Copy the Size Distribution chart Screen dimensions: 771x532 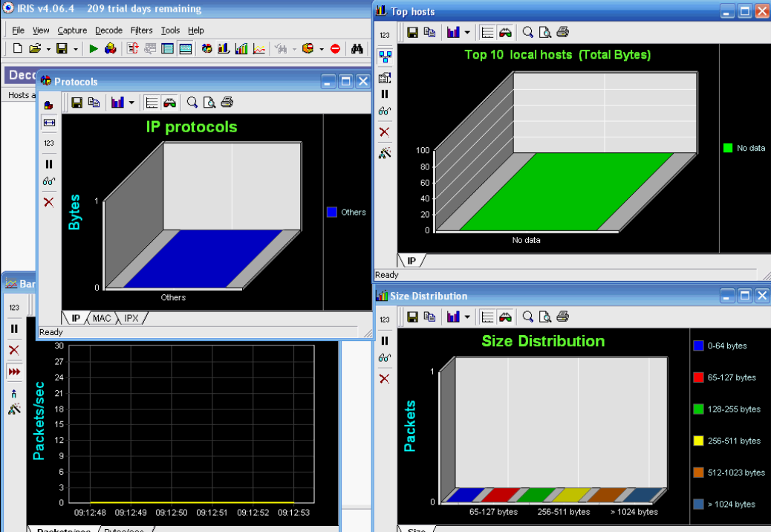[429, 317]
